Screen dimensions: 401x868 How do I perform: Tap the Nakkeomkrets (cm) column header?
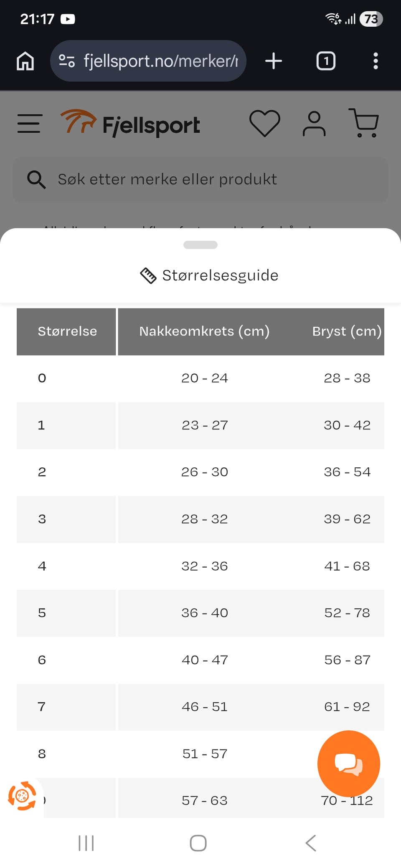pos(204,331)
